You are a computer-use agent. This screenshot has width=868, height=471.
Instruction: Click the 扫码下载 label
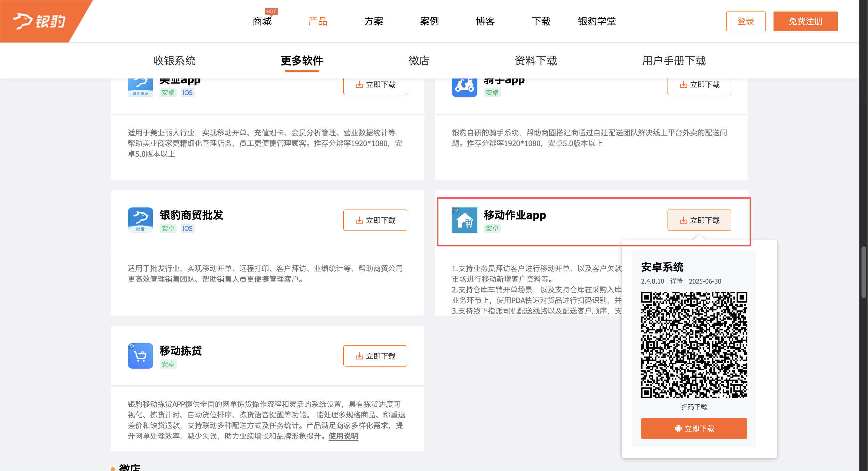tap(694, 407)
